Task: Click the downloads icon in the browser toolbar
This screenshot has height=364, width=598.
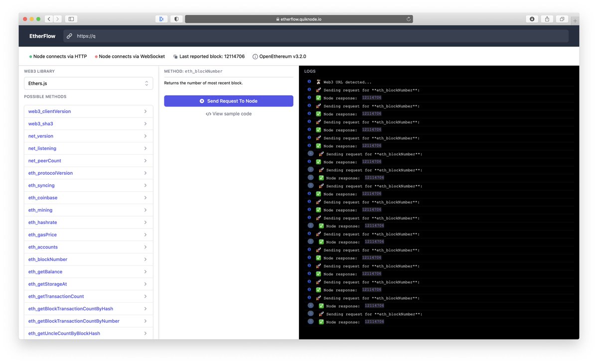Action: click(x=531, y=18)
